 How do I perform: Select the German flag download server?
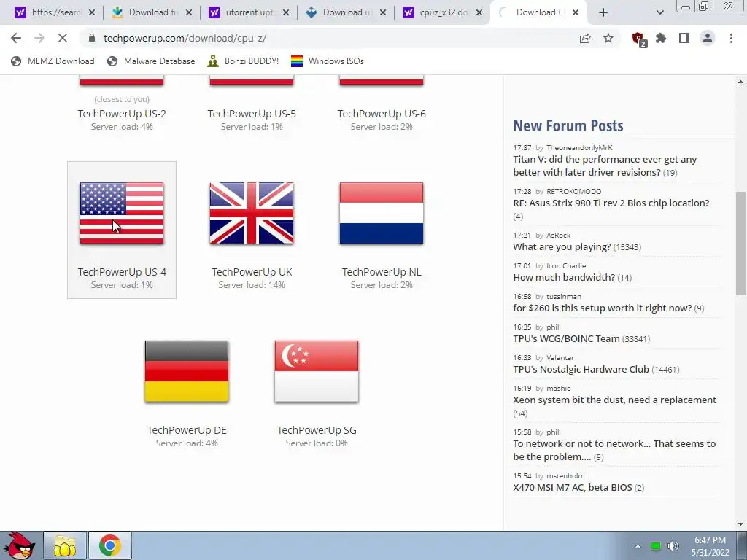click(187, 371)
